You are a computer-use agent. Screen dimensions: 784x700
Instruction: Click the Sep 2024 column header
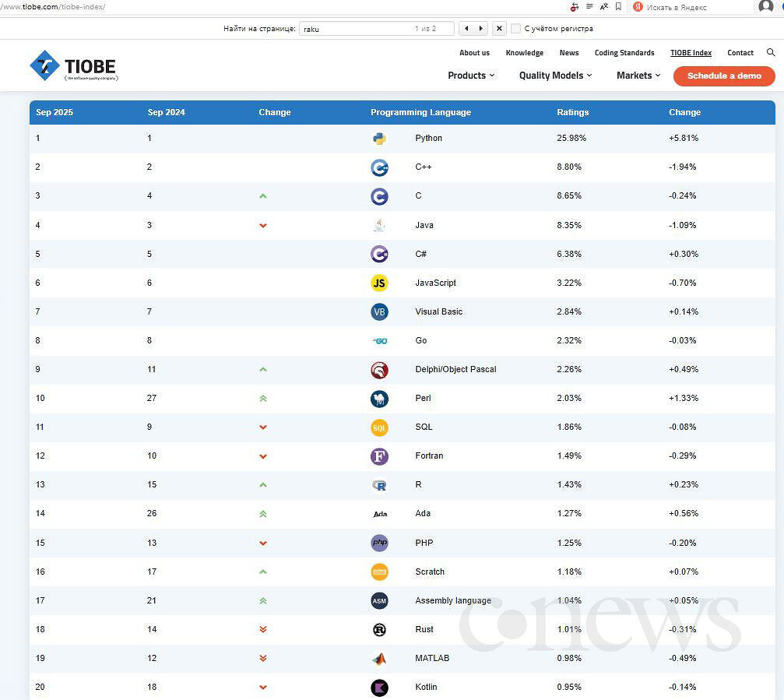(166, 112)
